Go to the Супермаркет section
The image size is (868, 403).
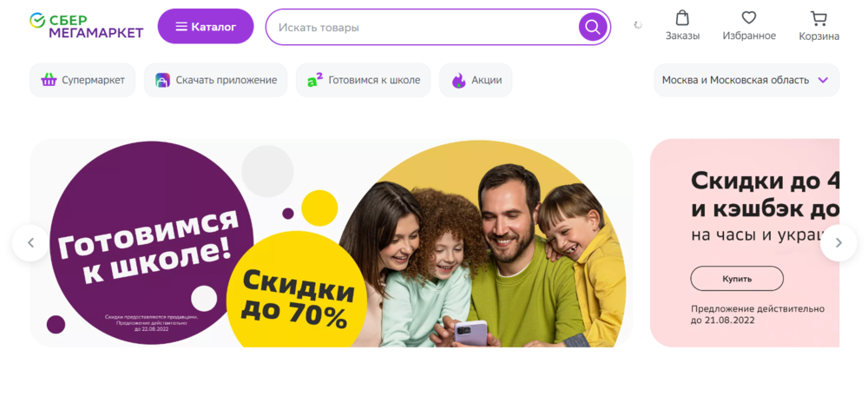click(82, 80)
